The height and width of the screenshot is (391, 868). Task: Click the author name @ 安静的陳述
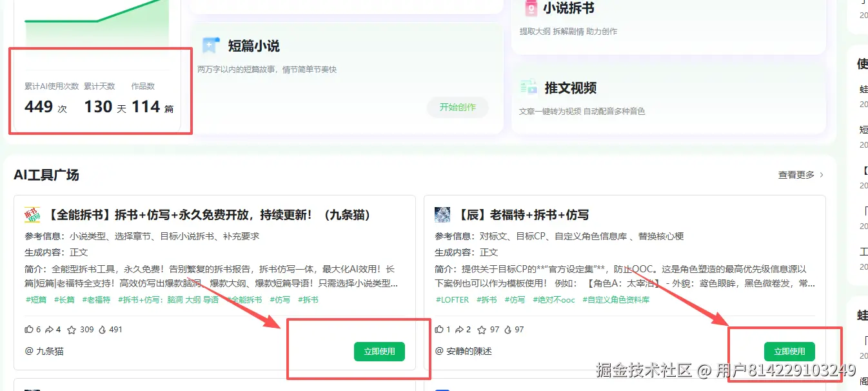point(464,352)
